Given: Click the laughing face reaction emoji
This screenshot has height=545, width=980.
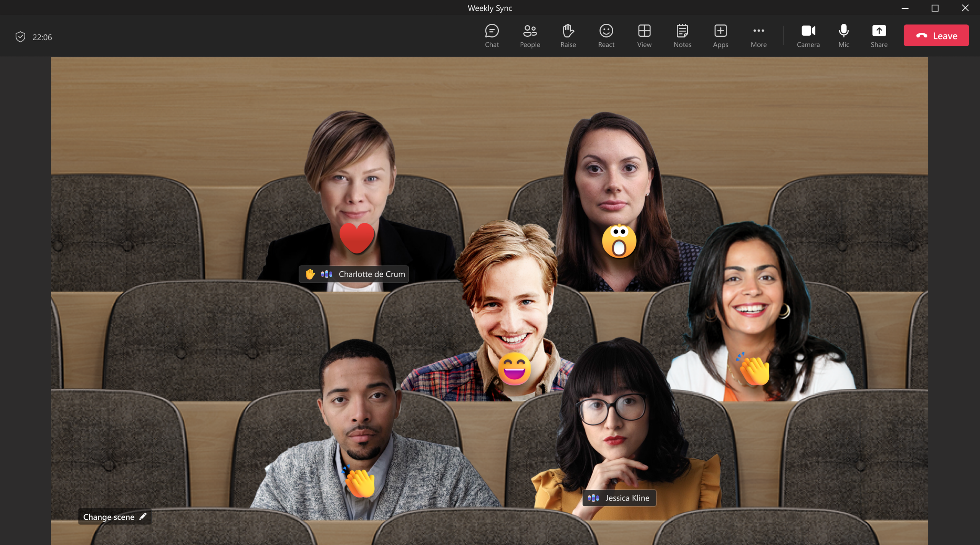Looking at the screenshot, I should (x=514, y=369).
